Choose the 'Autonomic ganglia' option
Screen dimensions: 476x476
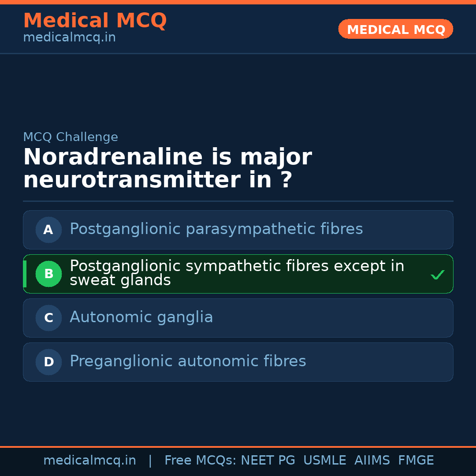click(141, 317)
